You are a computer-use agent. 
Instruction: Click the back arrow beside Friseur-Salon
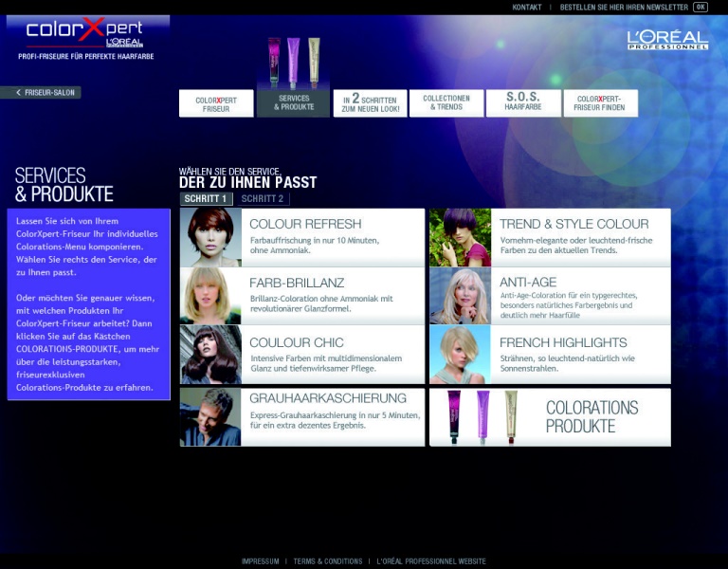(x=18, y=92)
